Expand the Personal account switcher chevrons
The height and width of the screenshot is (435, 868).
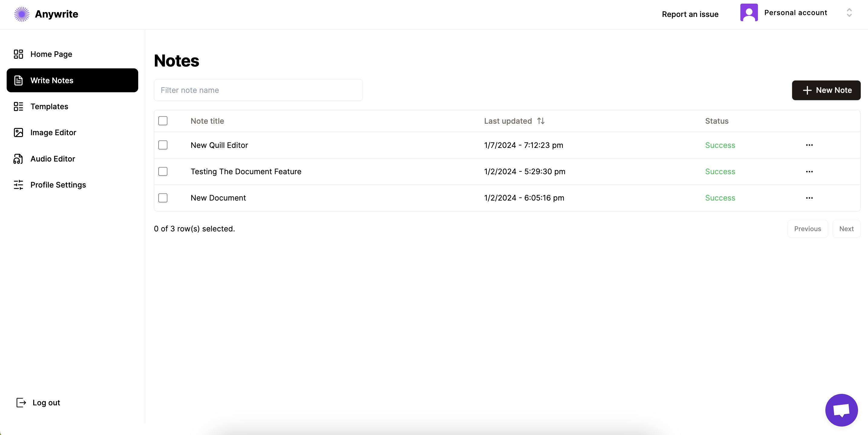pos(849,12)
